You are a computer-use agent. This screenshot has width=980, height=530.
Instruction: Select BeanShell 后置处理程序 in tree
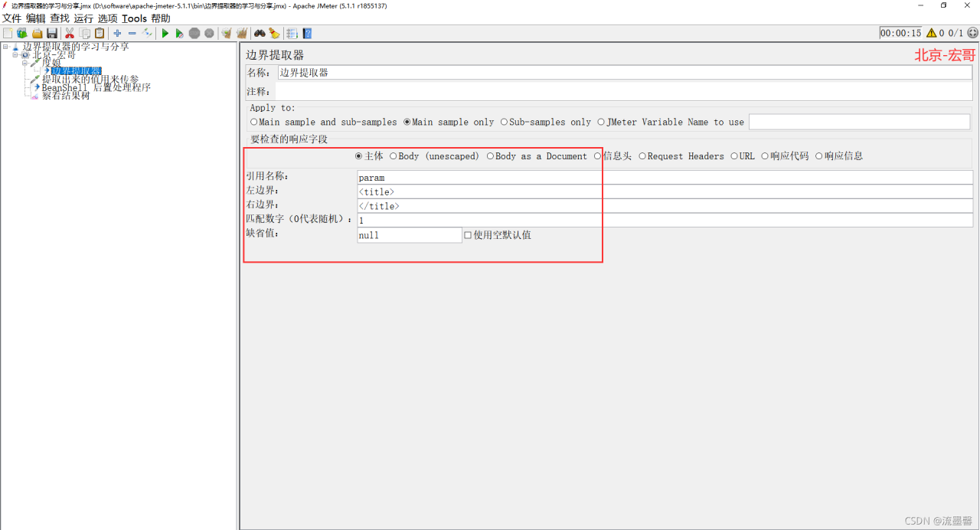[96, 87]
